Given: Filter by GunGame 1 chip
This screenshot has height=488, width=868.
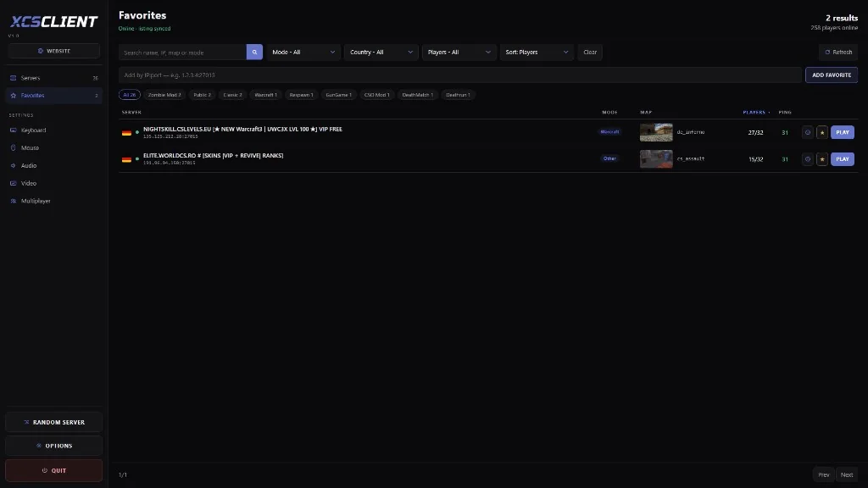Looking at the screenshot, I should point(338,95).
